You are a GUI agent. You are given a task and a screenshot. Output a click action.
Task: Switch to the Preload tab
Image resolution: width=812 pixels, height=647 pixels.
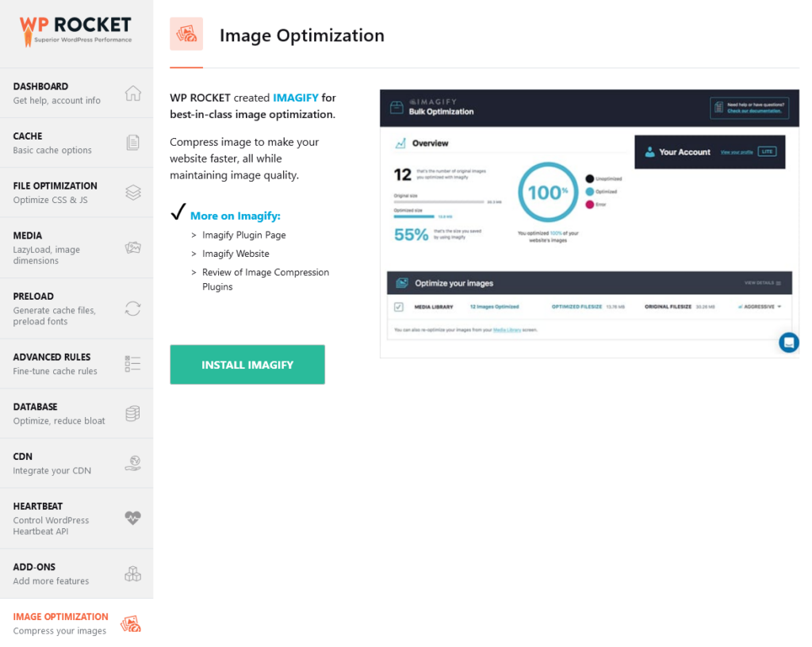coord(77,308)
